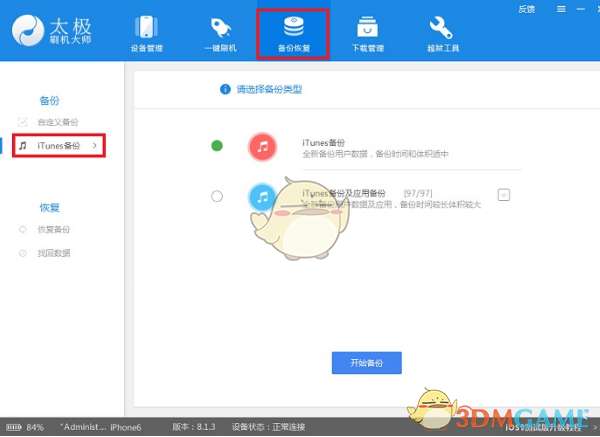Click the 反馈 feedback link
This screenshot has width=600, height=437.
pyautogui.click(x=526, y=9)
